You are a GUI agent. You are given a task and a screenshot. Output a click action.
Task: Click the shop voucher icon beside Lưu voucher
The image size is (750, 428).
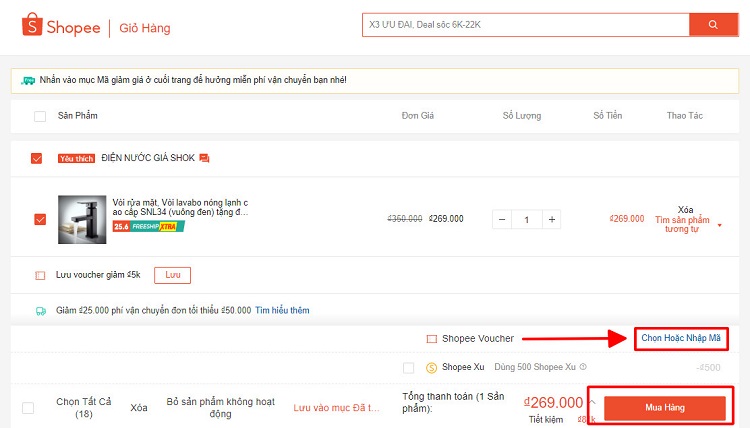(x=40, y=275)
